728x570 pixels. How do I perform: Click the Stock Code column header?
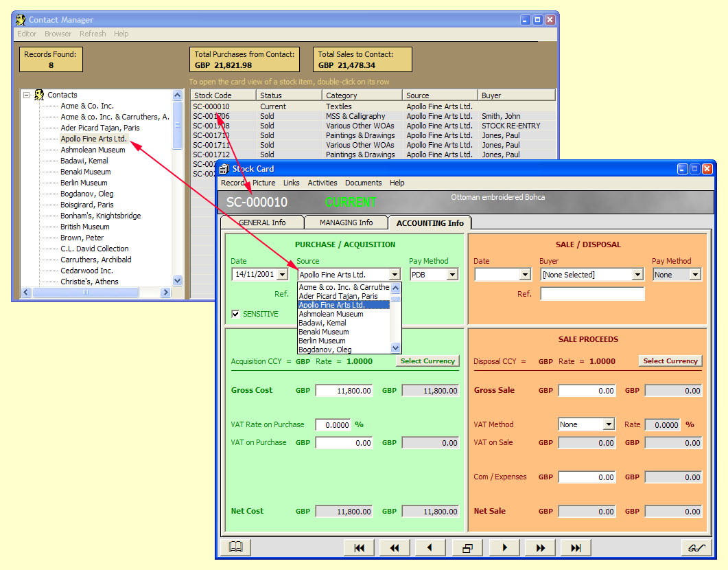pos(223,95)
